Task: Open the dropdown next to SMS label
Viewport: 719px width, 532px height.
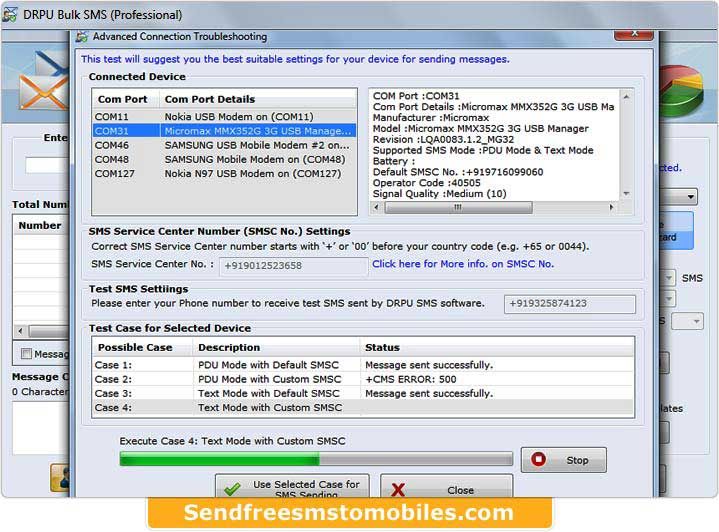Action: (669, 278)
